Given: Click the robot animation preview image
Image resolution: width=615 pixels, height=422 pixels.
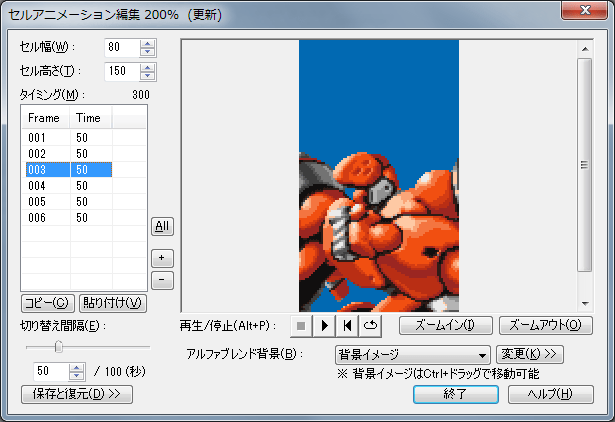Looking at the screenshot, I should pyautogui.click(x=379, y=176).
